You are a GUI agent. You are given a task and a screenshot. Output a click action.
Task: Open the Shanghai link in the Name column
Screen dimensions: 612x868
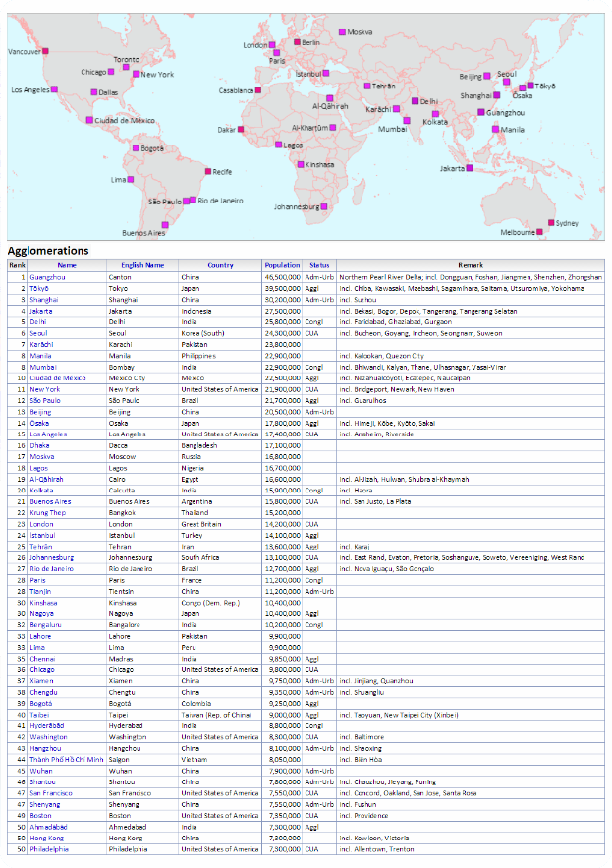click(43, 300)
